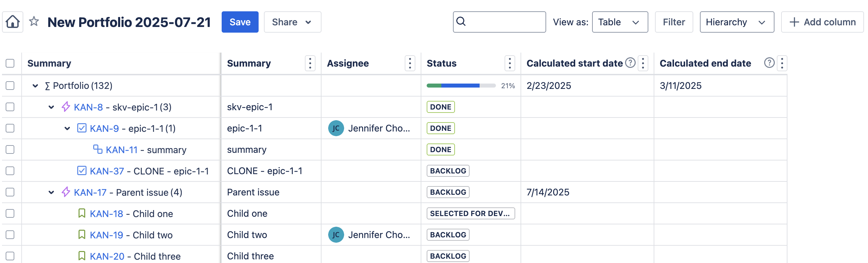Toggle the select-all checkbox in header
The image size is (868, 263).
click(x=10, y=63)
